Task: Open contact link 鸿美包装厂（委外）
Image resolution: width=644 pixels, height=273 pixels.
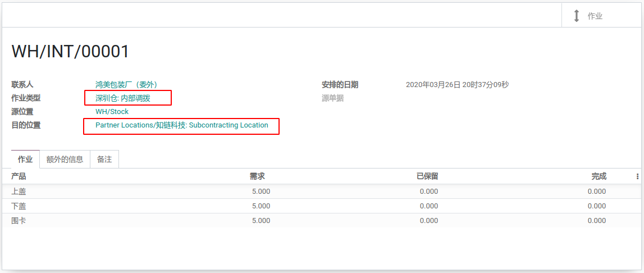Action: 126,85
